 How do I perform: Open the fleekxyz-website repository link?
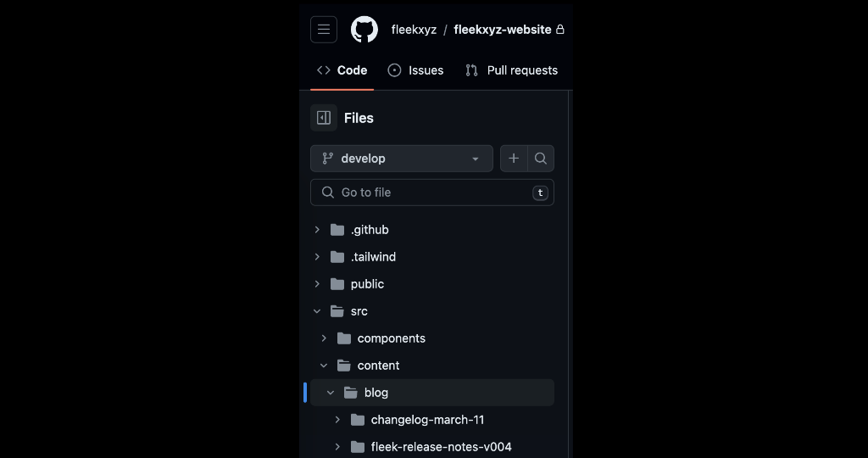point(503,30)
